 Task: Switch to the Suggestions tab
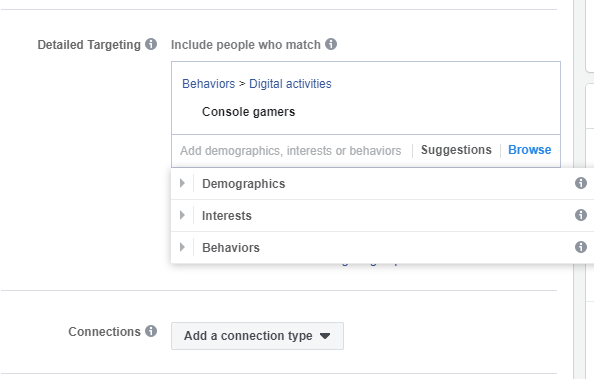pyautogui.click(x=456, y=150)
